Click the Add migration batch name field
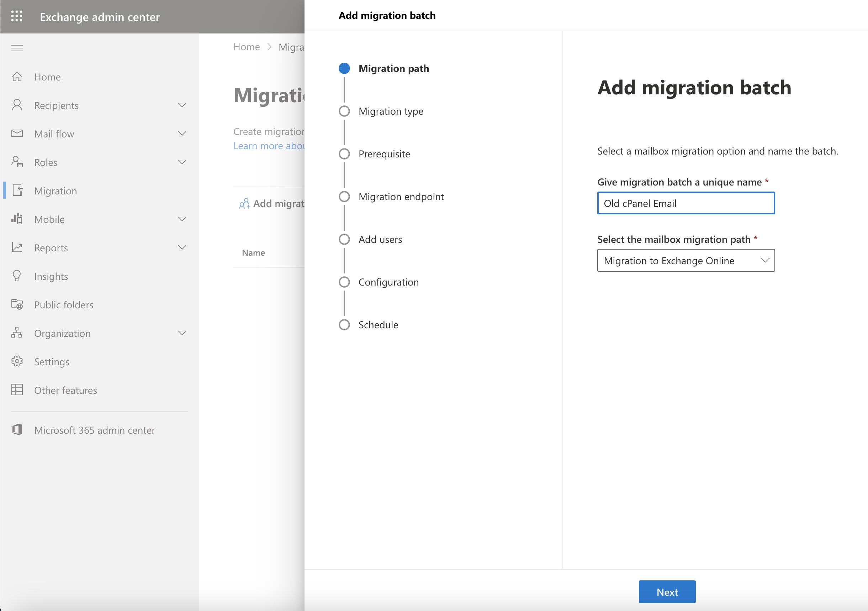868x611 pixels. click(685, 202)
